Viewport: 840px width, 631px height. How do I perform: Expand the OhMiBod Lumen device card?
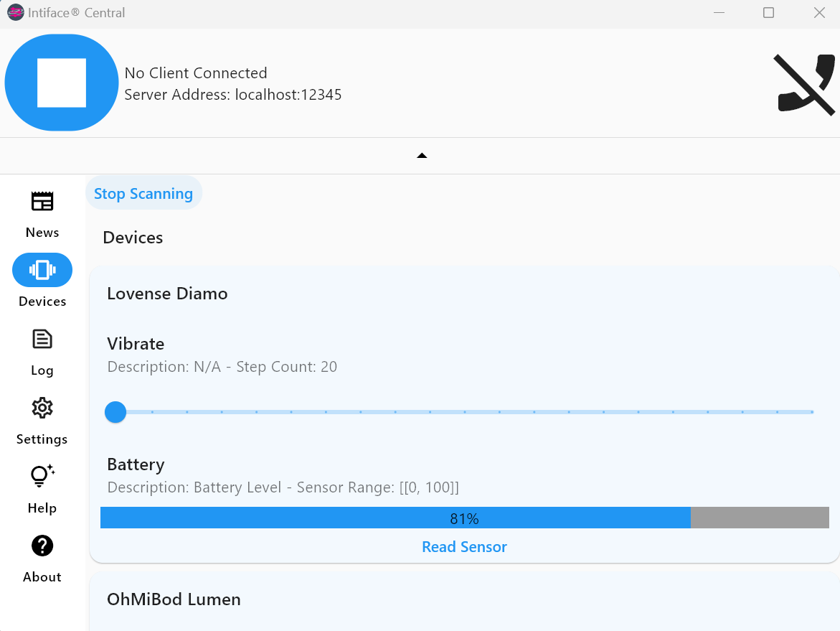173,599
